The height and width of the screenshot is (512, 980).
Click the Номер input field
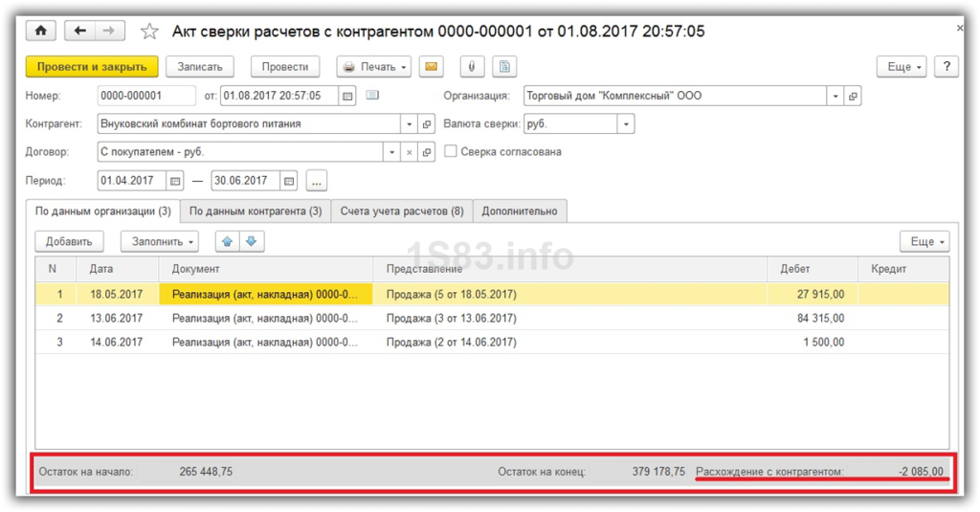[145, 96]
